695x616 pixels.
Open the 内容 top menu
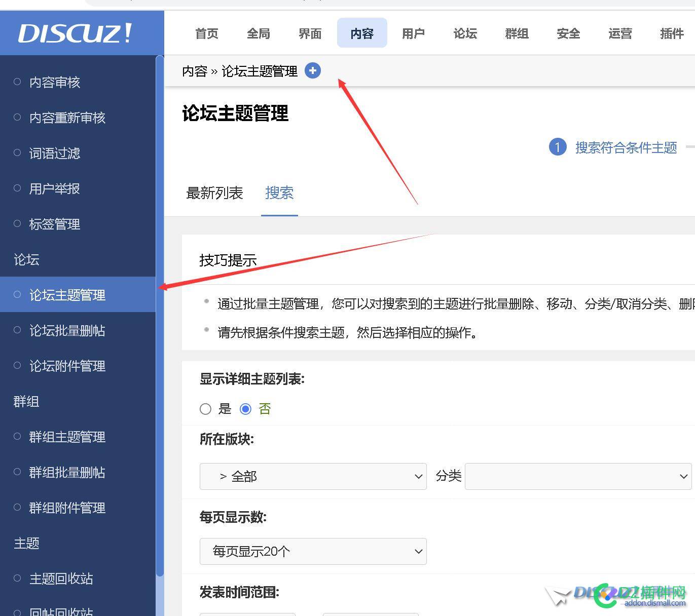click(x=362, y=33)
